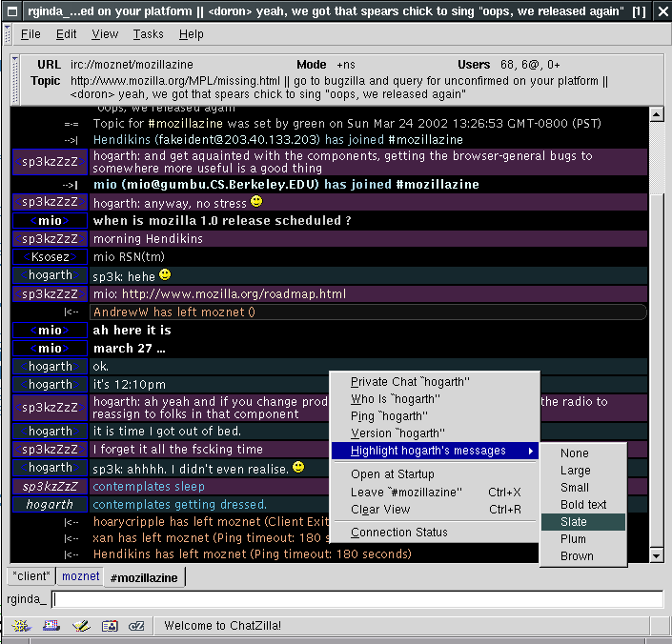Viewport: 672px width, 644px height.
Task: Switch to the moznet tab
Action: [81, 576]
